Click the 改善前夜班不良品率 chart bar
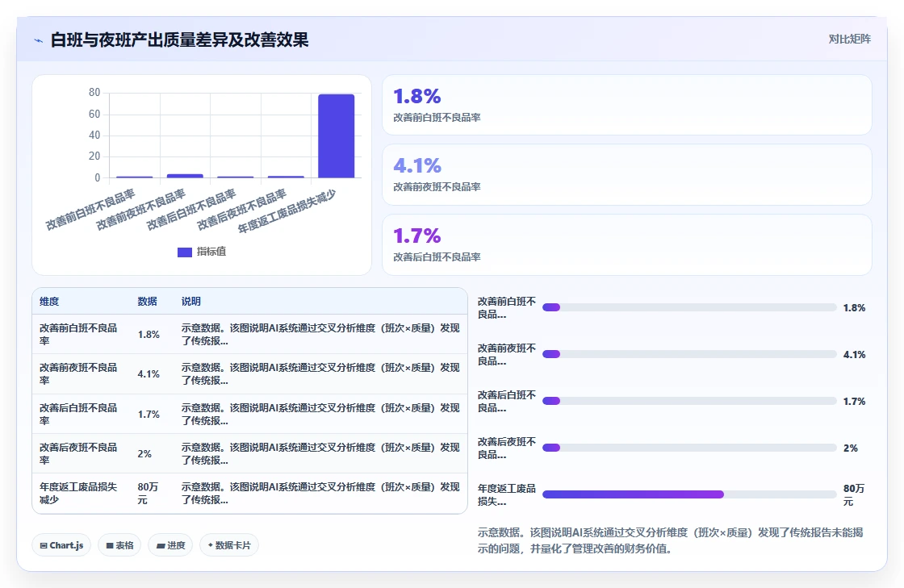Image resolution: width=904 pixels, height=588 pixels. point(185,176)
